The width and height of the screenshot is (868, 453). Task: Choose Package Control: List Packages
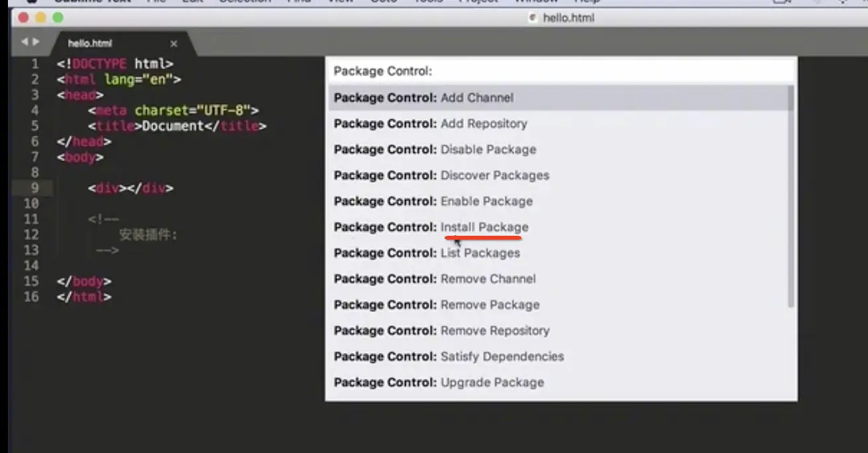click(x=557, y=252)
